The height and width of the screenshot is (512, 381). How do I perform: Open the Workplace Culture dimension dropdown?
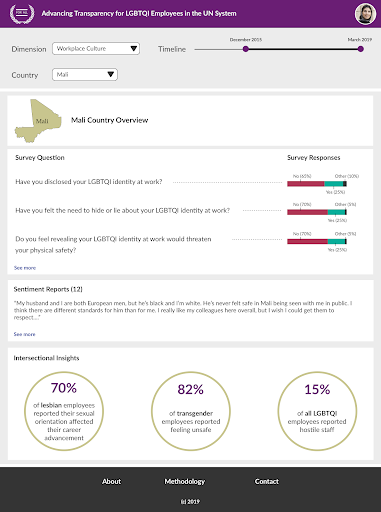pos(96,49)
